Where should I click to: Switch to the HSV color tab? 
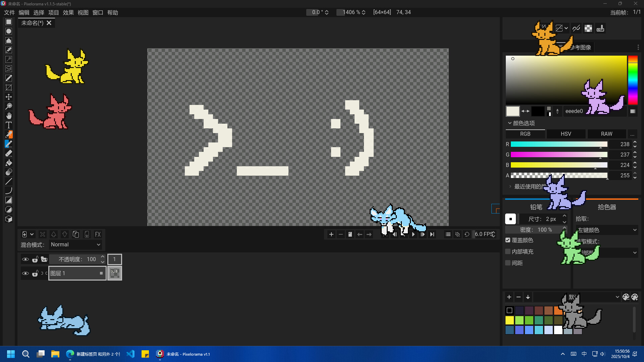pos(566,134)
